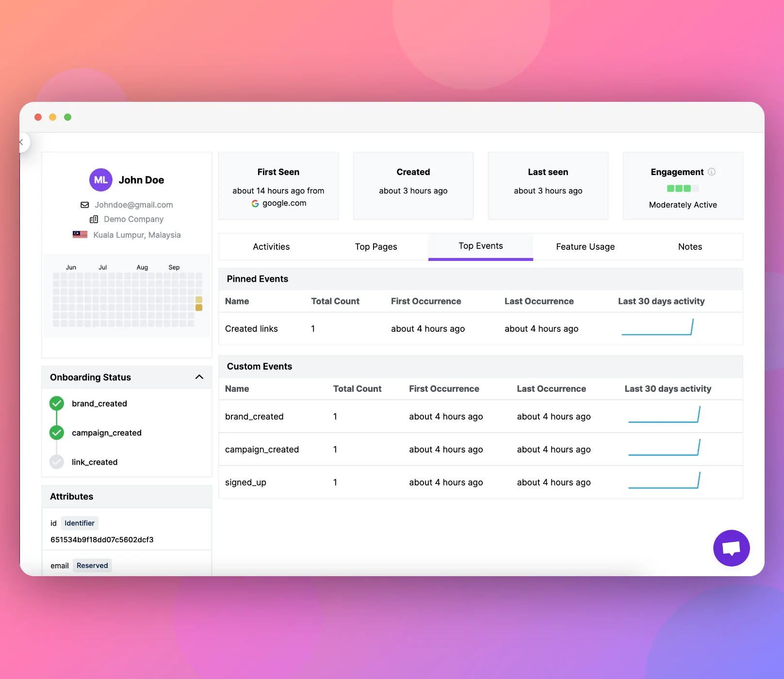Screen dimensions: 784x679
Task: Click the envelope icon beside Johndoe@gmail.com
Action: click(x=84, y=205)
